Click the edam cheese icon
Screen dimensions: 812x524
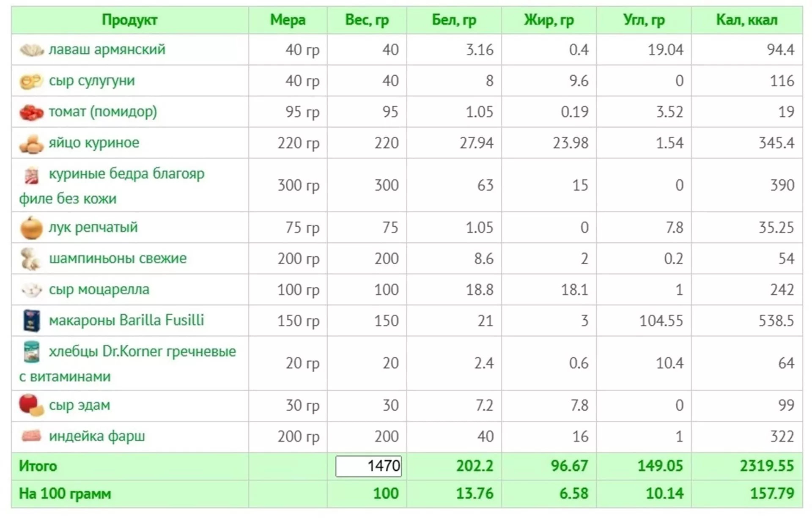click(32, 405)
